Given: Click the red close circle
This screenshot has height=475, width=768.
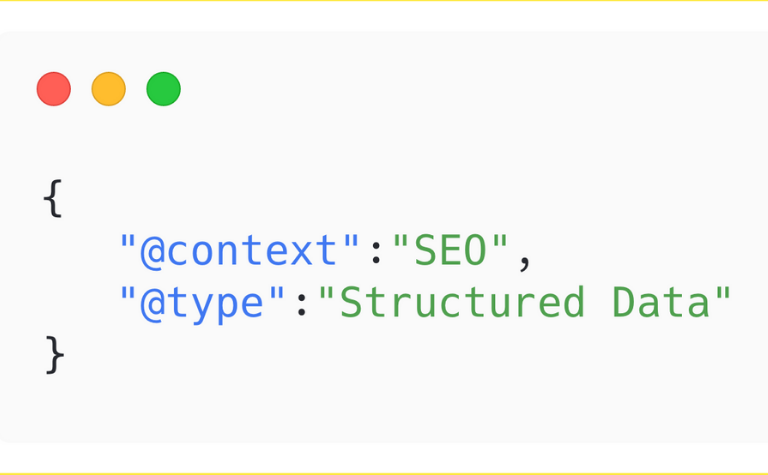Looking at the screenshot, I should tap(54, 89).
